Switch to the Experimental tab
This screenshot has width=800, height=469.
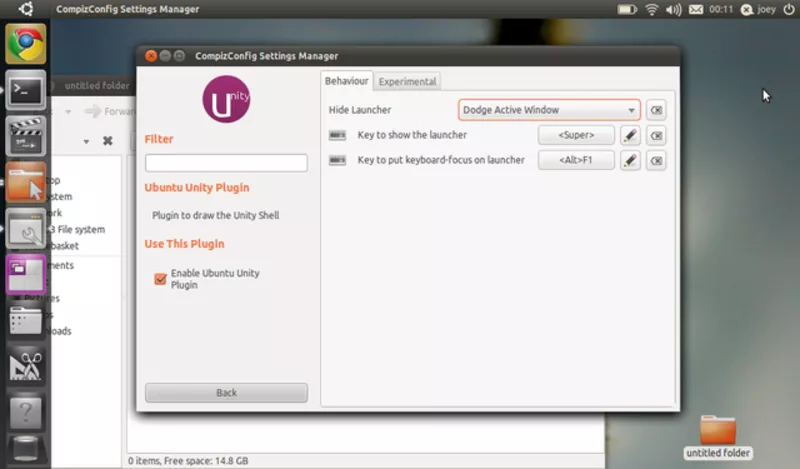407,82
